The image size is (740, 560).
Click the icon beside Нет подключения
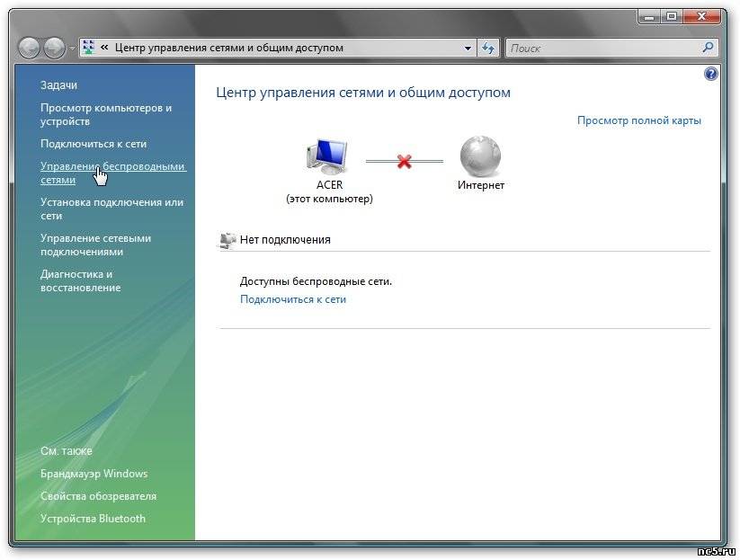coord(227,240)
